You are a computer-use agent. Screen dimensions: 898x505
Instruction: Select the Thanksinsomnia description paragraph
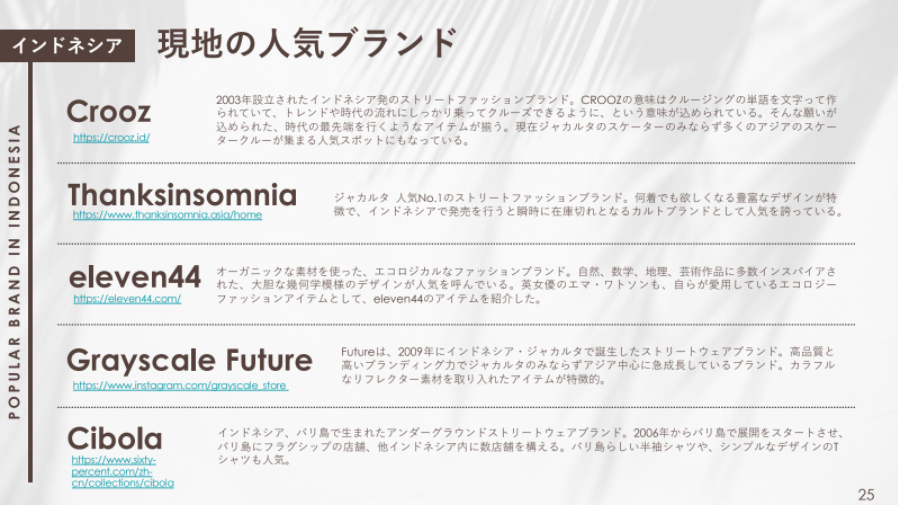589,204
